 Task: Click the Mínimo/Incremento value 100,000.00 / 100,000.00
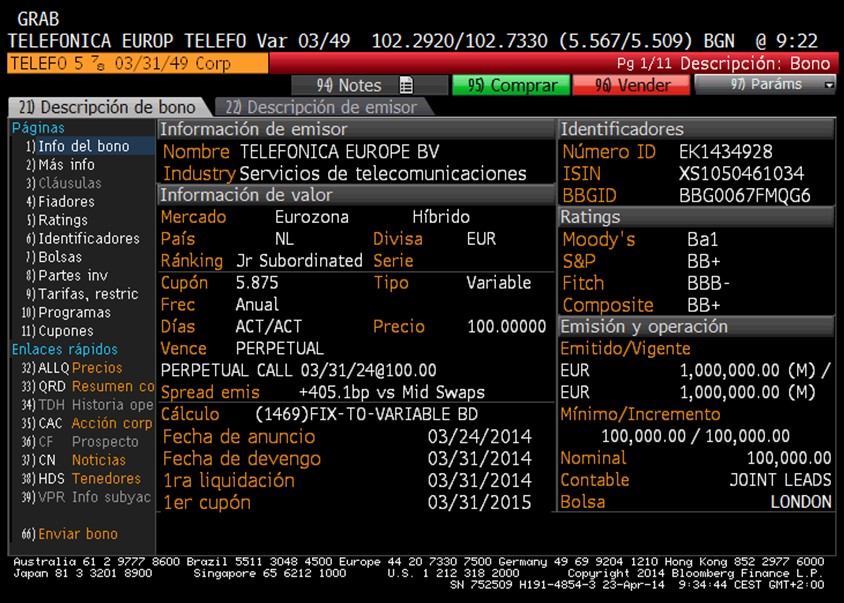(695, 436)
